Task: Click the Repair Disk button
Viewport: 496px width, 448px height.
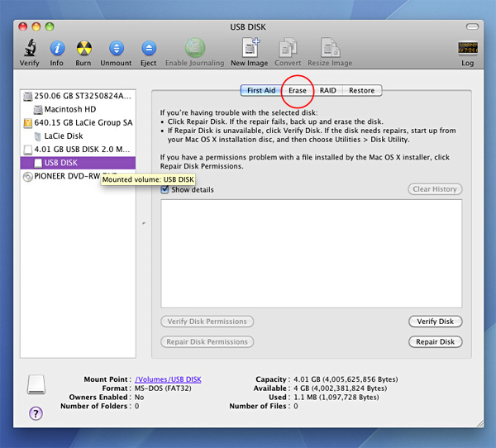Action: point(436,341)
